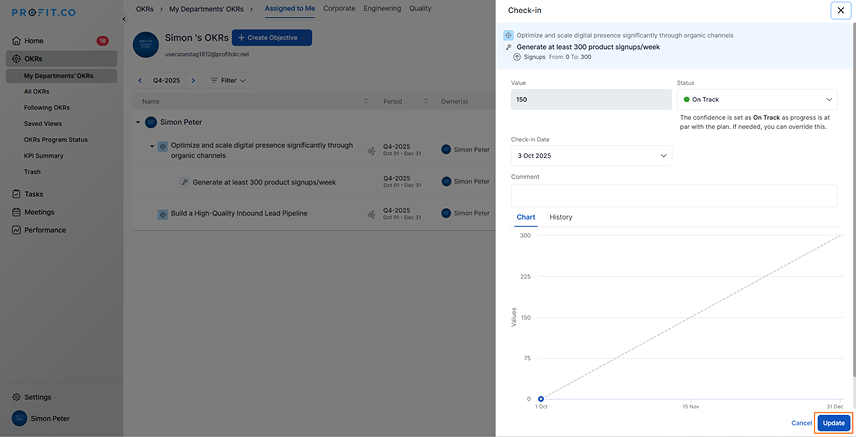Screen dimensions: 856x437
Task: Switch to Corporate tab
Action: 339,8
